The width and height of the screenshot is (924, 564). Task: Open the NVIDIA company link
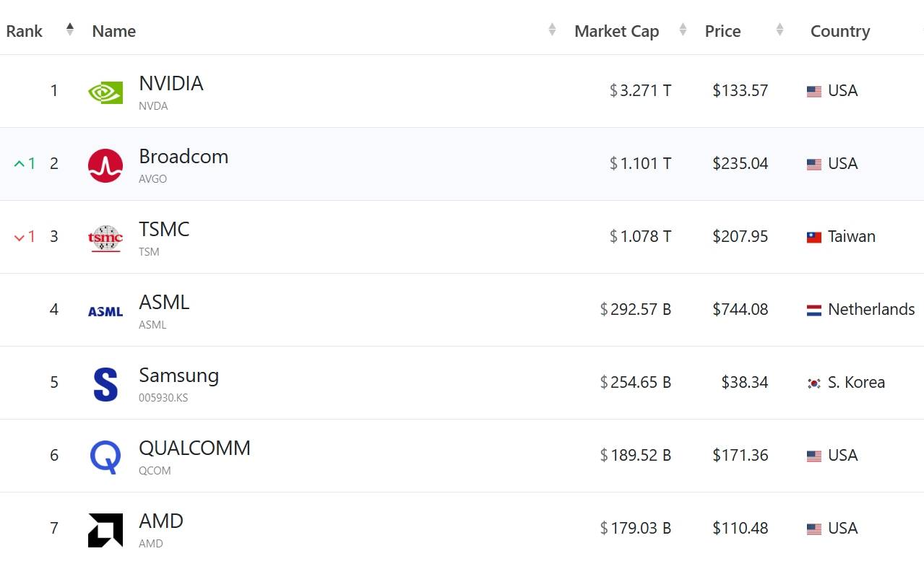(x=171, y=84)
